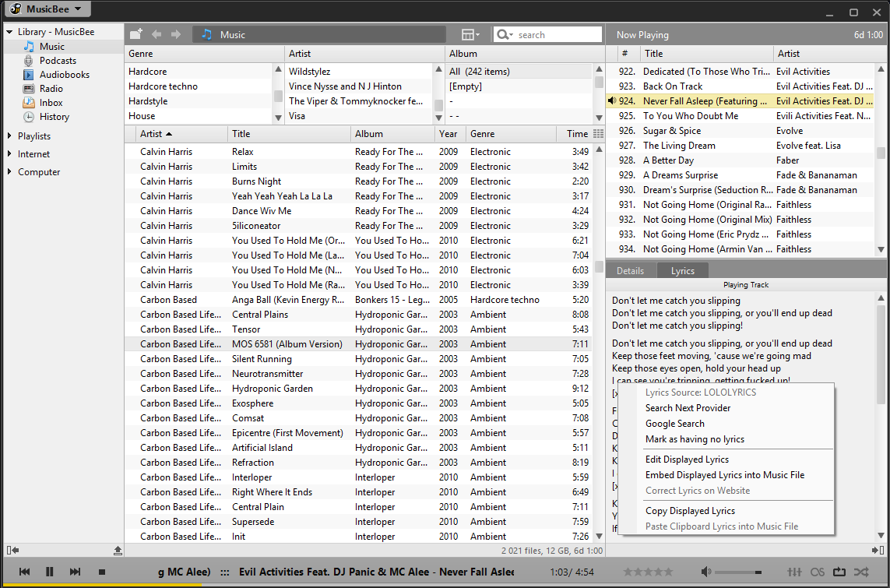
Task: Sort track list by Genre column
Action: click(x=511, y=134)
